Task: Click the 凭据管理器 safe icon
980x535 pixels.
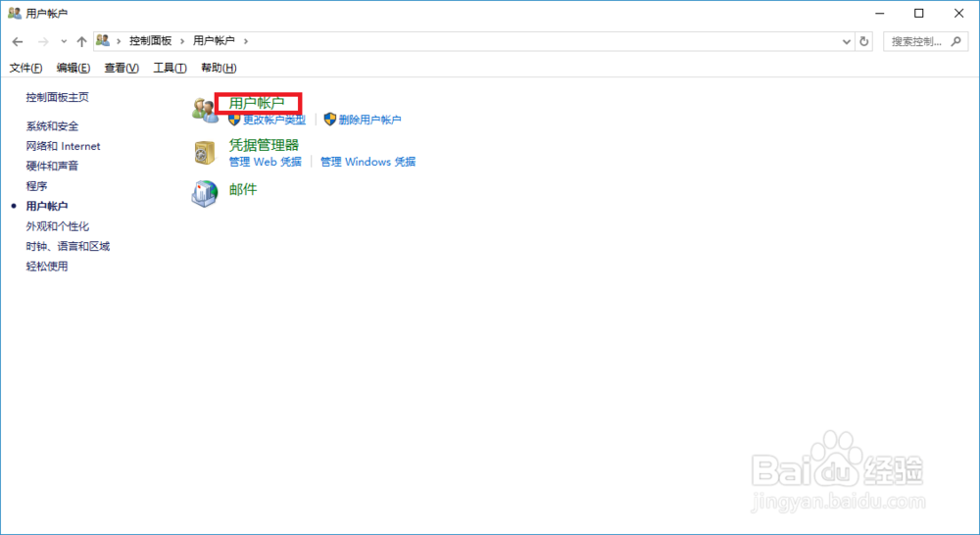Action: 205,153
